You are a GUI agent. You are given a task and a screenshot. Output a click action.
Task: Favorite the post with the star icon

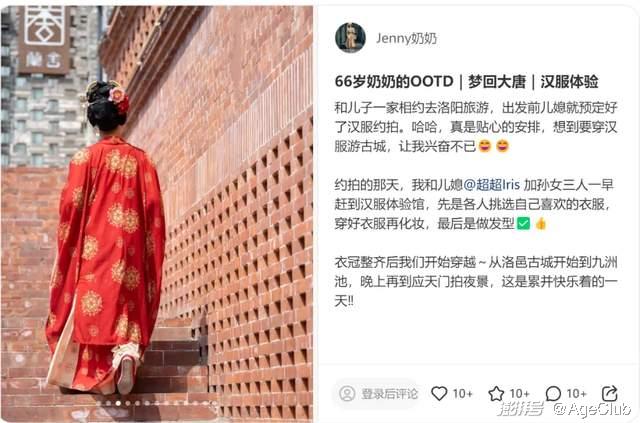click(x=496, y=393)
